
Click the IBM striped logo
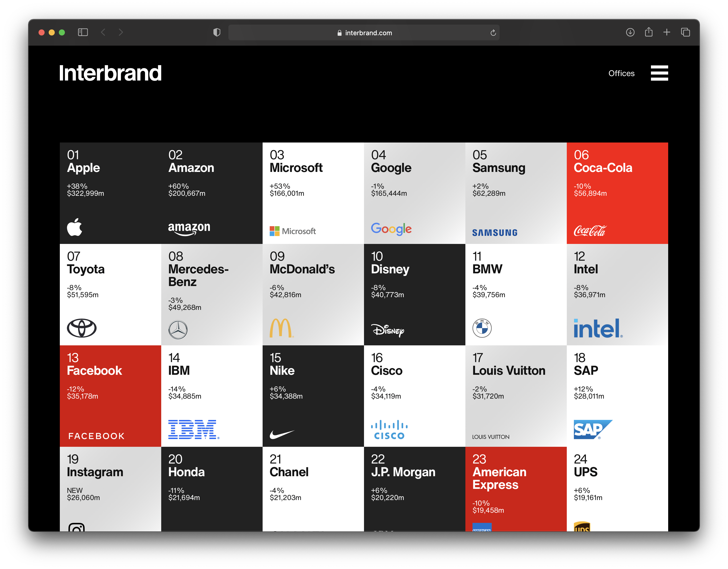click(x=194, y=429)
